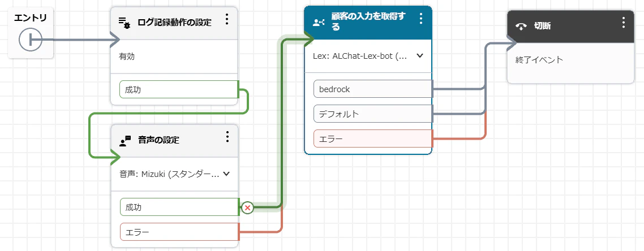
Task: Click the logging behavior block icon
Action: 124,23
